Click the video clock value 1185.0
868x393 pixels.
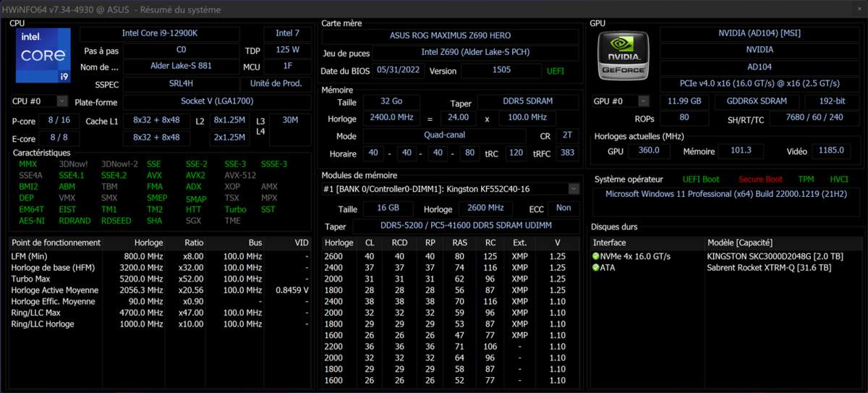[x=833, y=151]
